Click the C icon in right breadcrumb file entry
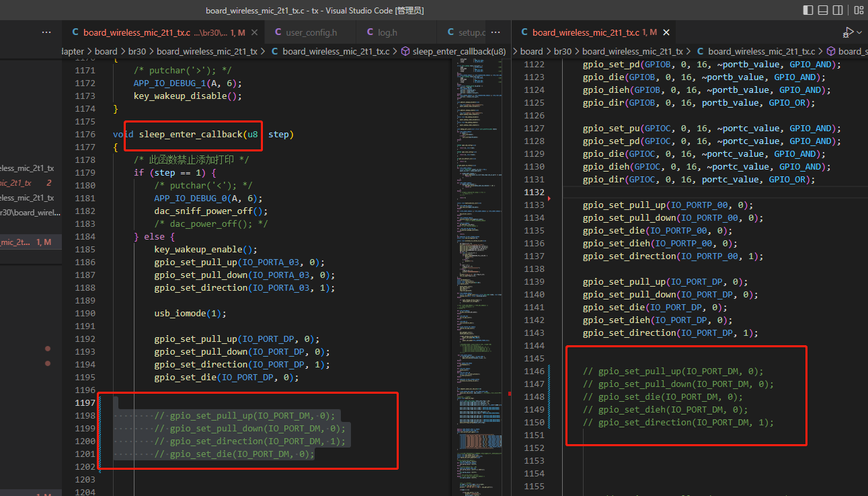This screenshot has height=496, width=868. pyautogui.click(x=701, y=51)
